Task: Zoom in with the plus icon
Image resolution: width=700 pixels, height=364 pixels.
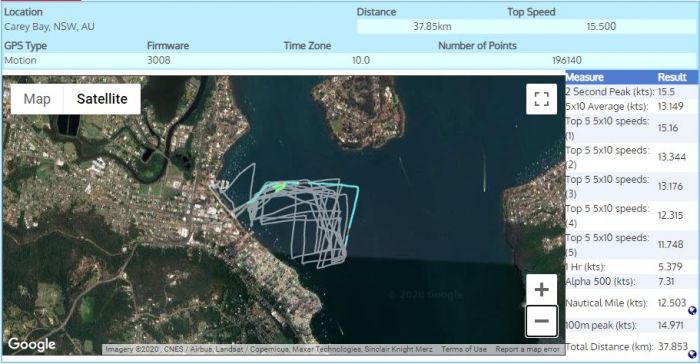Action: click(541, 289)
